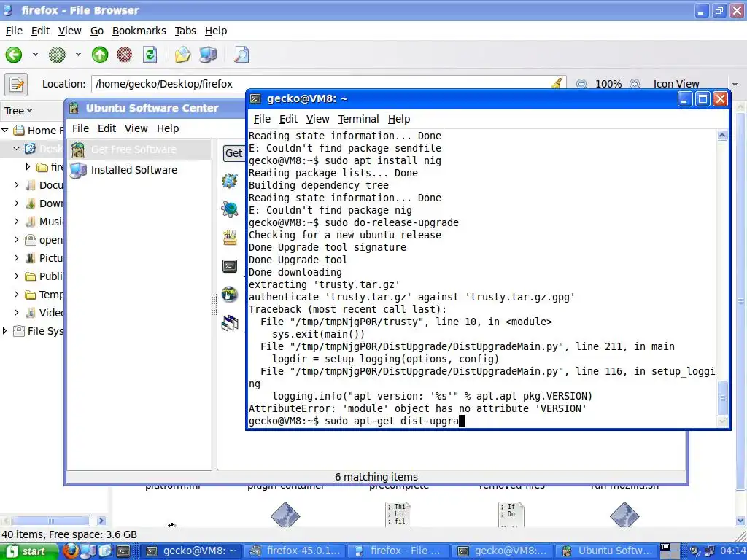The image size is (747, 560).
Task: Select Get Free Software in Software Center
Action: click(x=139, y=149)
